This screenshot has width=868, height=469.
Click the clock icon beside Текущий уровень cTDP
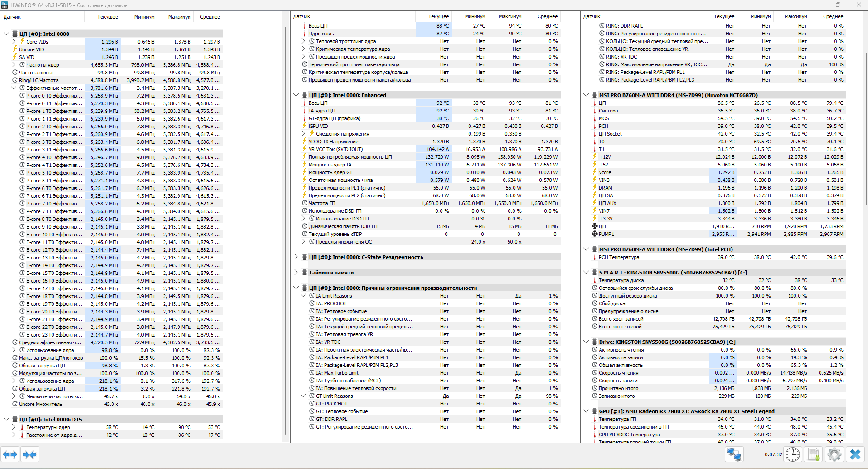click(x=305, y=234)
